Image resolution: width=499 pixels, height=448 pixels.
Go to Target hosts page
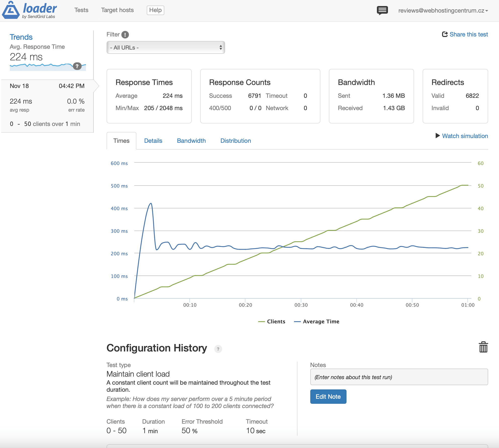click(x=117, y=10)
